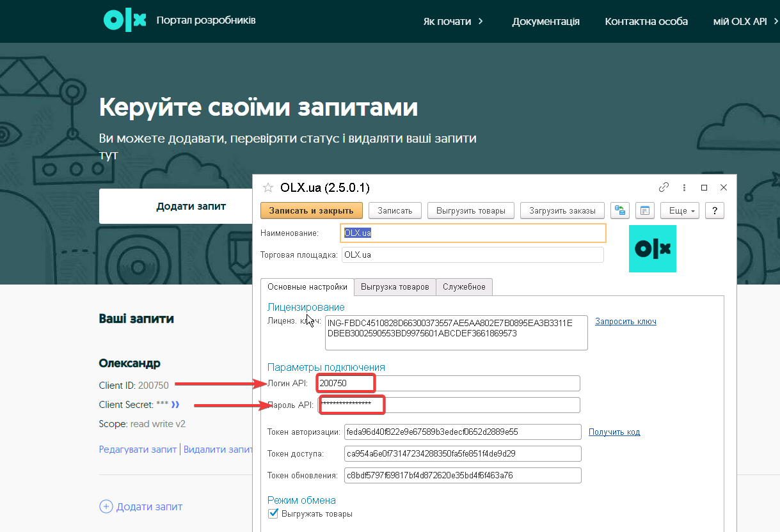Screen dimensions: 780x532
Task: Expand the Як почати navigation menu
Action: pos(453,21)
